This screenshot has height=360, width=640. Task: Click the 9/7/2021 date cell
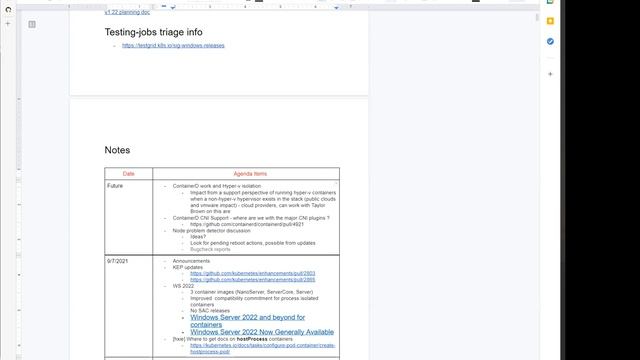coord(129,306)
